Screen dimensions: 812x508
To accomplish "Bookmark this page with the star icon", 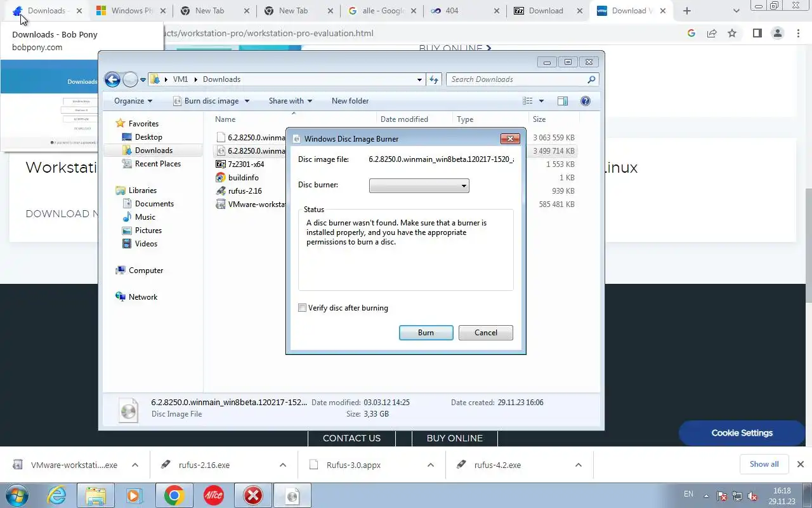I will tap(732, 34).
